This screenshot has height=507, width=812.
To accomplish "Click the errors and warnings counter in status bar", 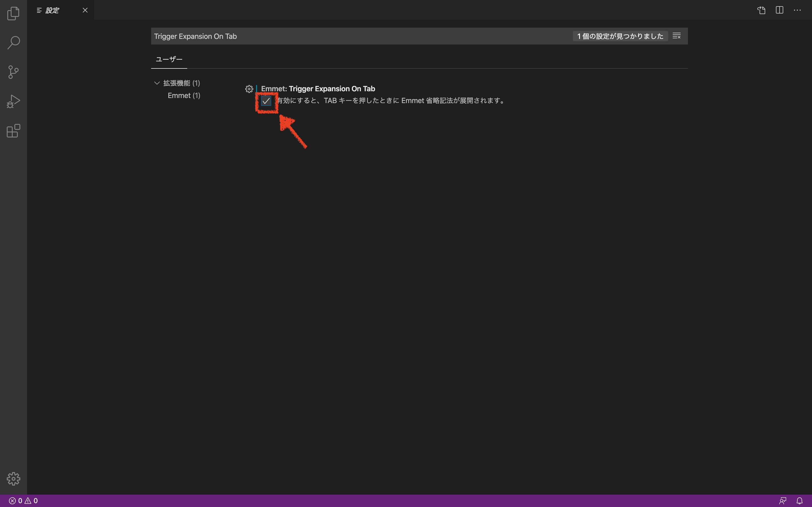I will (x=22, y=501).
